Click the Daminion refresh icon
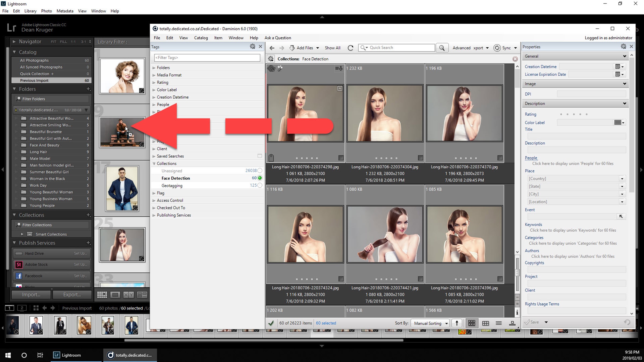This screenshot has width=644, height=362. click(x=350, y=48)
